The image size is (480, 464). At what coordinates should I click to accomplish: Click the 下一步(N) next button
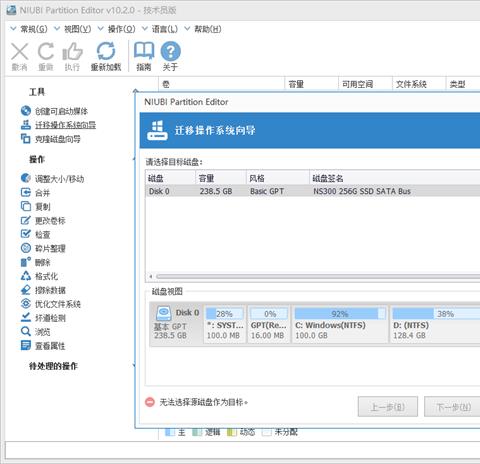coord(453,407)
